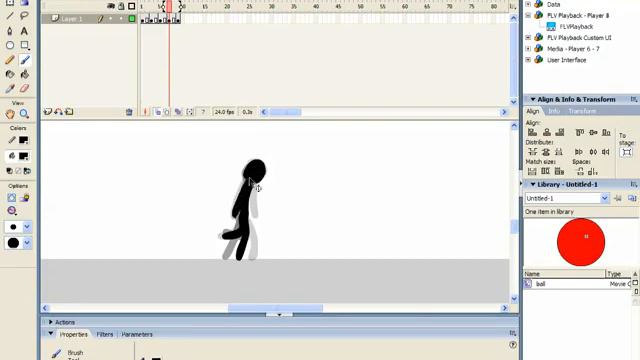
Task: Open Modify Onion Markers menu
Action: (x=190, y=112)
